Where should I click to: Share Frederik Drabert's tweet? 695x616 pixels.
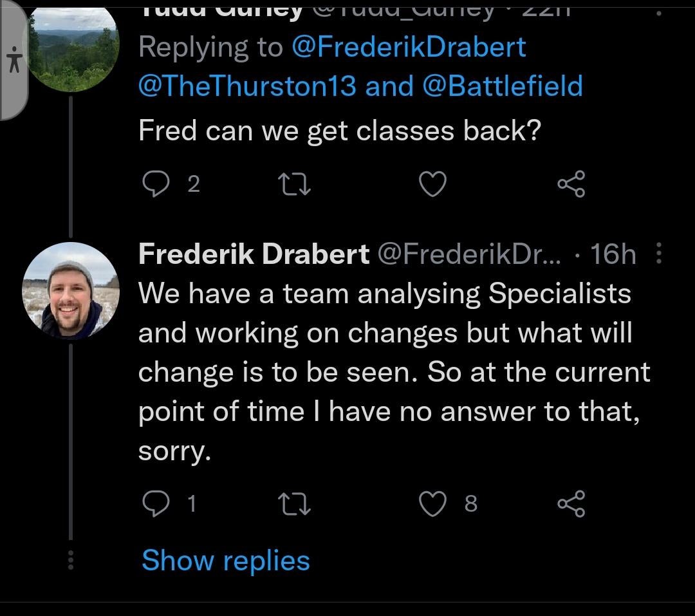(571, 503)
